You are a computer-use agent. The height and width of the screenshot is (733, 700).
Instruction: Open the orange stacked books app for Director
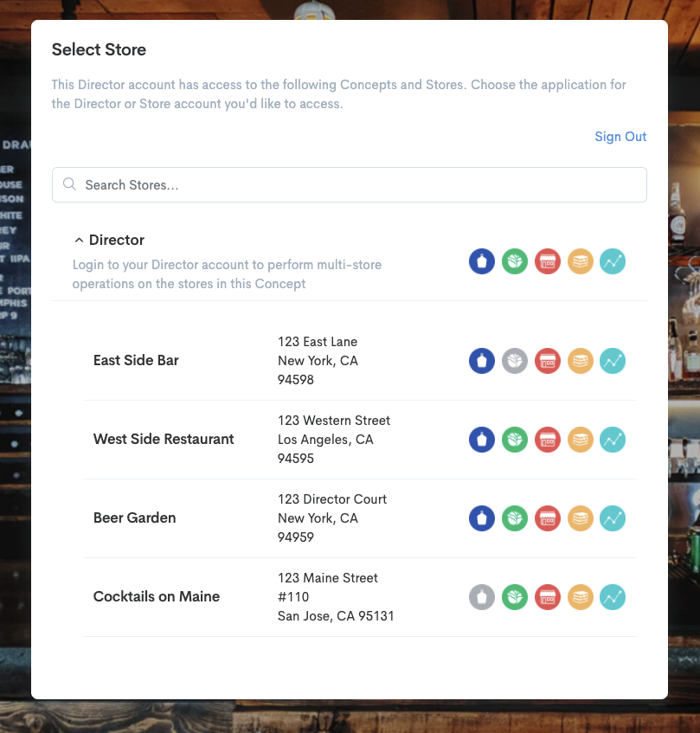(x=580, y=261)
